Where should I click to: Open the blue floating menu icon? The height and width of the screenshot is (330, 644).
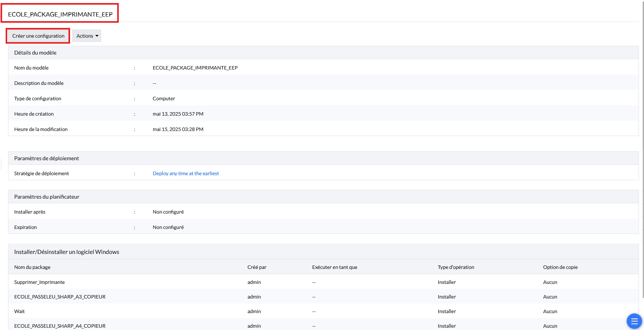pyautogui.click(x=634, y=321)
